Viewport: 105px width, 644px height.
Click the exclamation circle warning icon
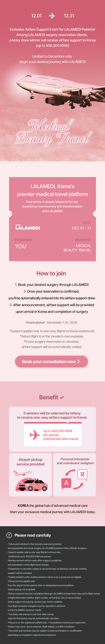tap(9, 535)
